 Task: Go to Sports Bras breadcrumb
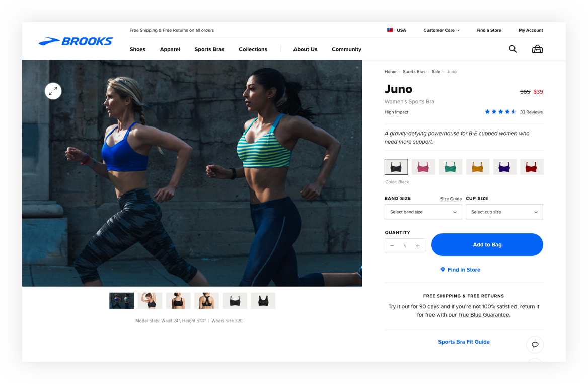414,72
